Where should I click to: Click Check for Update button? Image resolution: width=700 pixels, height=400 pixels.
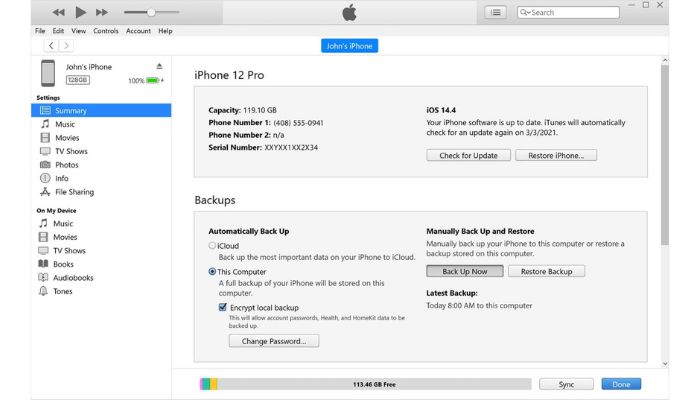tap(468, 155)
